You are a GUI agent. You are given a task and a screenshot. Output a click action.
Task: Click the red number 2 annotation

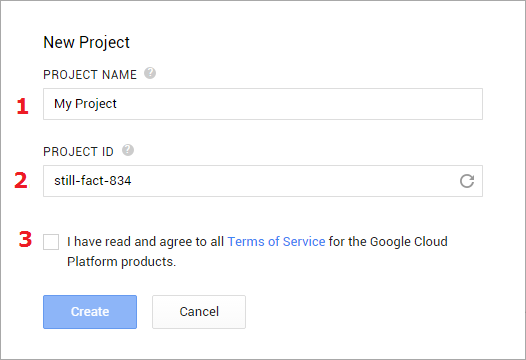[21, 181]
